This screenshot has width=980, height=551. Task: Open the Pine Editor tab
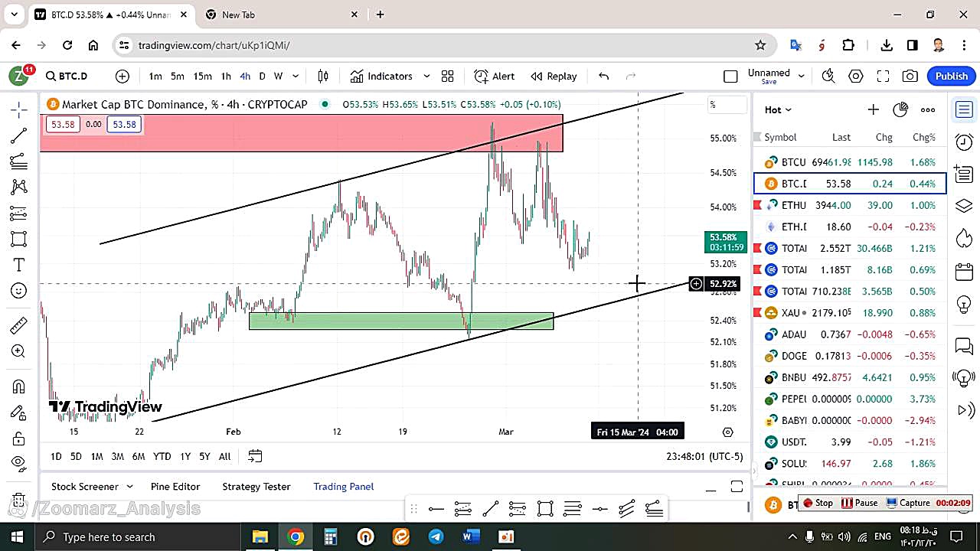click(x=175, y=487)
